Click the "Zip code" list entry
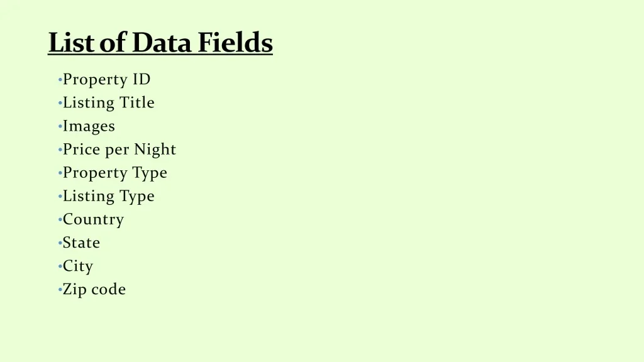Image resolution: width=644 pixels, height=362 pixels. 94,290
